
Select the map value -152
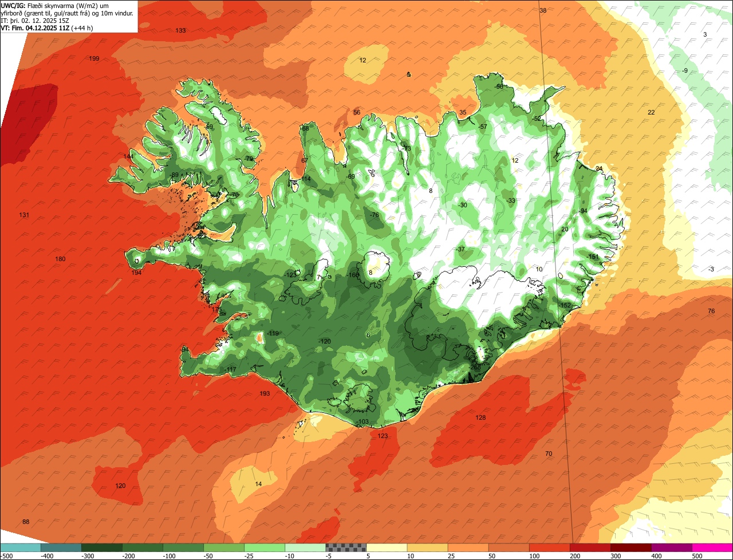click(x=565, y=305)
